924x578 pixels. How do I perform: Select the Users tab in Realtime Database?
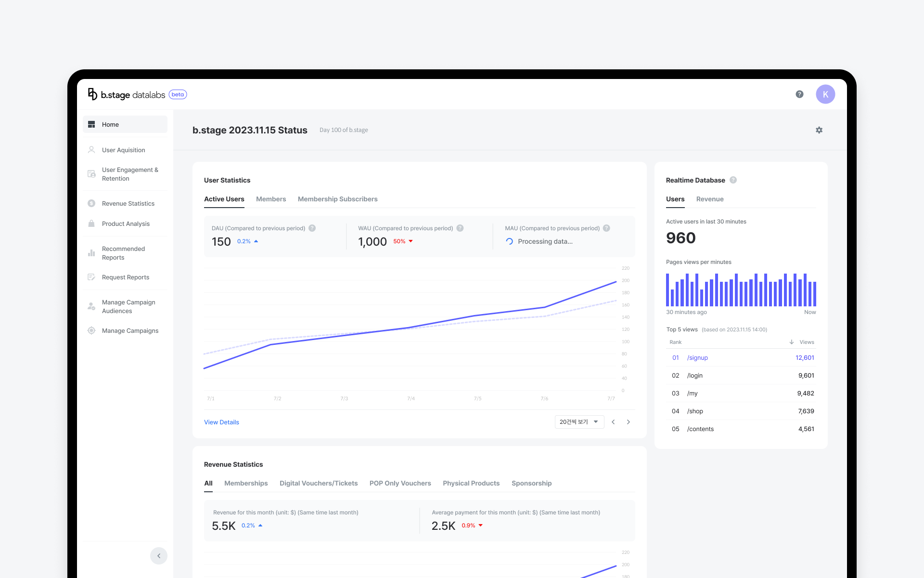coord(675,199)
